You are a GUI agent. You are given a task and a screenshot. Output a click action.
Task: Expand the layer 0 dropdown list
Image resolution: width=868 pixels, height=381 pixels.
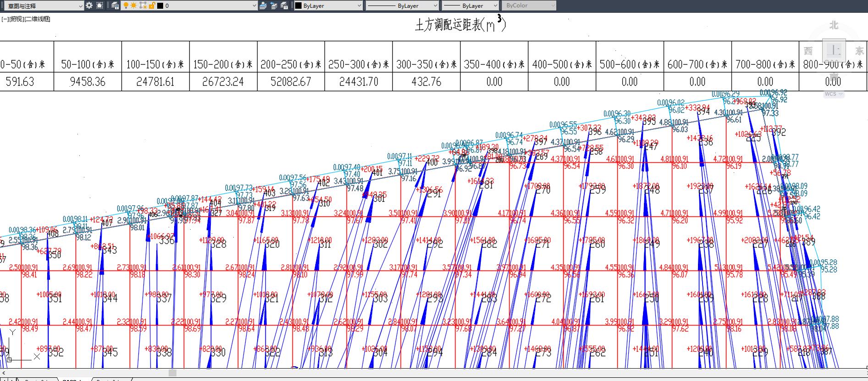(x=254, y=6)
